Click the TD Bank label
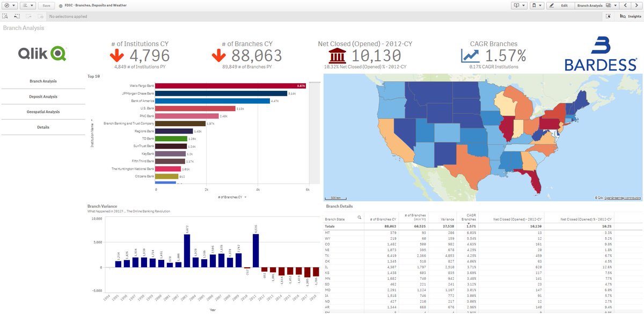The width and height of the screenshot is (644, 314). click(x=148, y=138)
